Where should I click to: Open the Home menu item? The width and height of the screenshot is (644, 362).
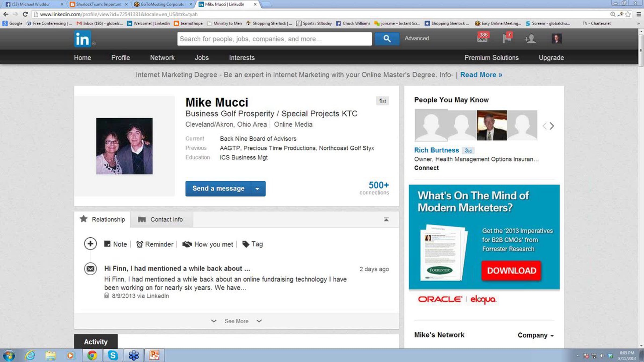tap(82, 58)
